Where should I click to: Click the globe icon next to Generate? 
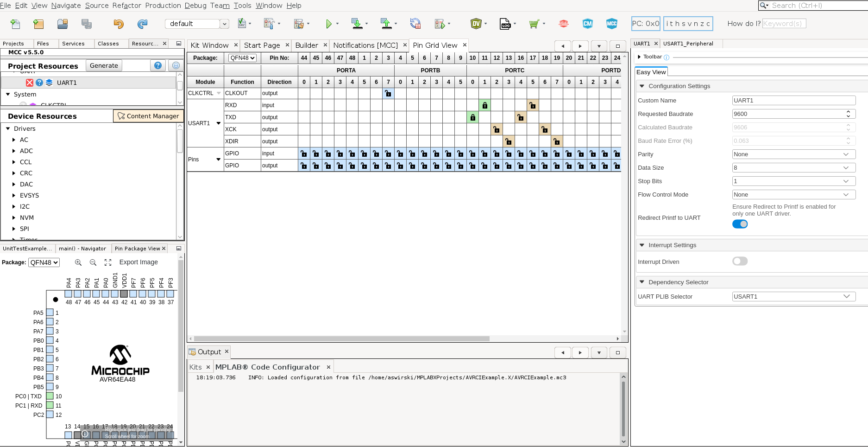tap(176, 65)
